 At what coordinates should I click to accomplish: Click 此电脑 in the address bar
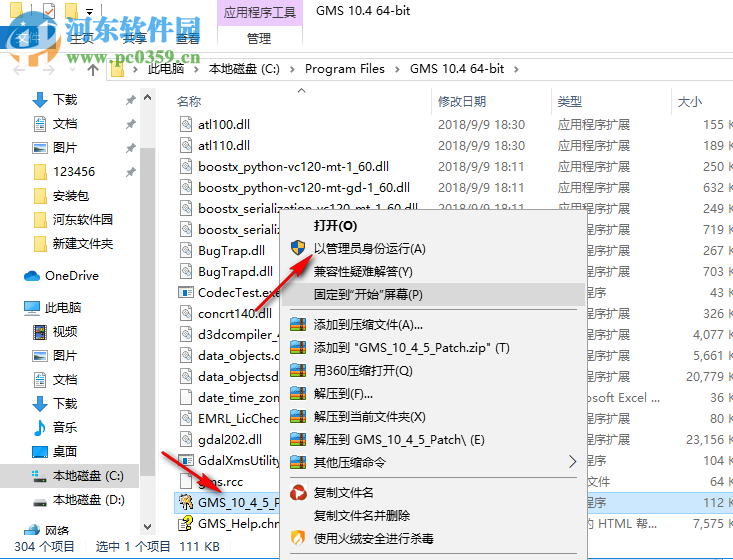point(165,69)
